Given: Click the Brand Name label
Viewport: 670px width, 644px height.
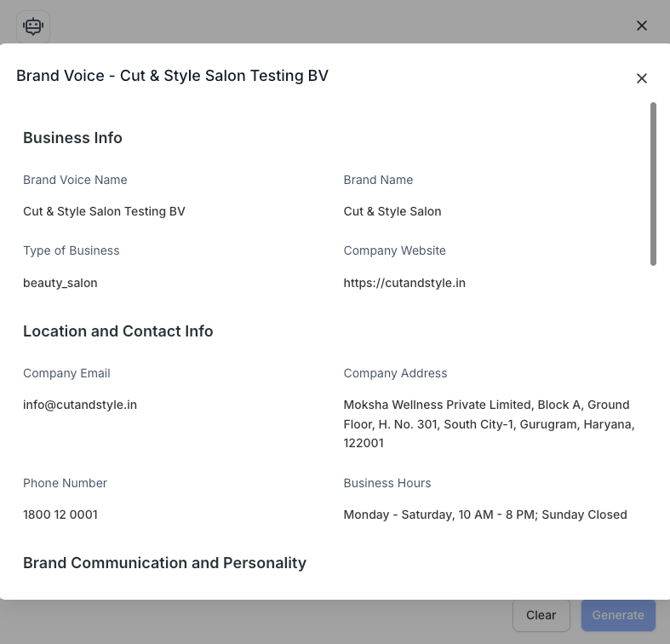Looking at the screenshot, I should click(378, 180).
